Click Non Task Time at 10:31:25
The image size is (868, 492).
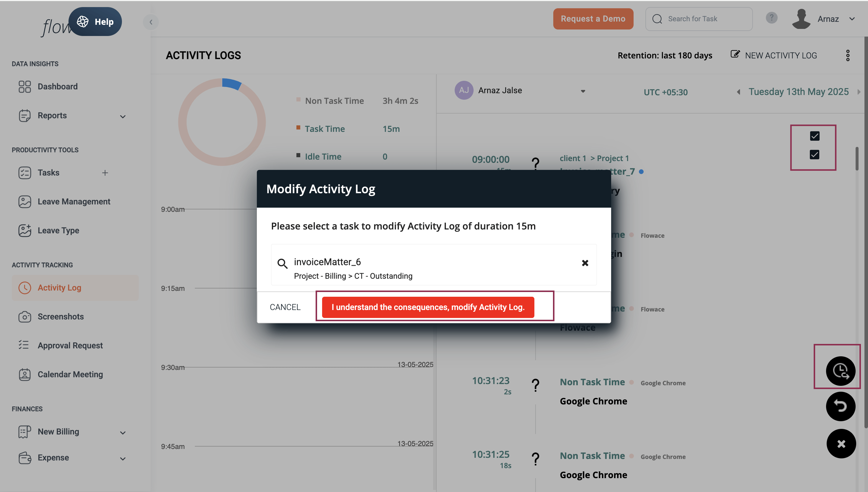click(592, 455)
